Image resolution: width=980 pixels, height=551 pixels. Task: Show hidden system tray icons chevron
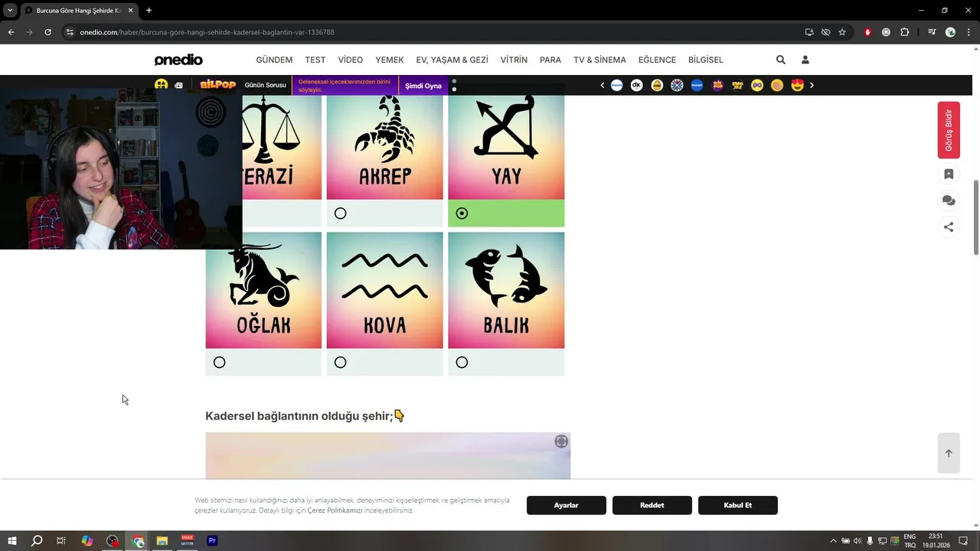[834, 541]
